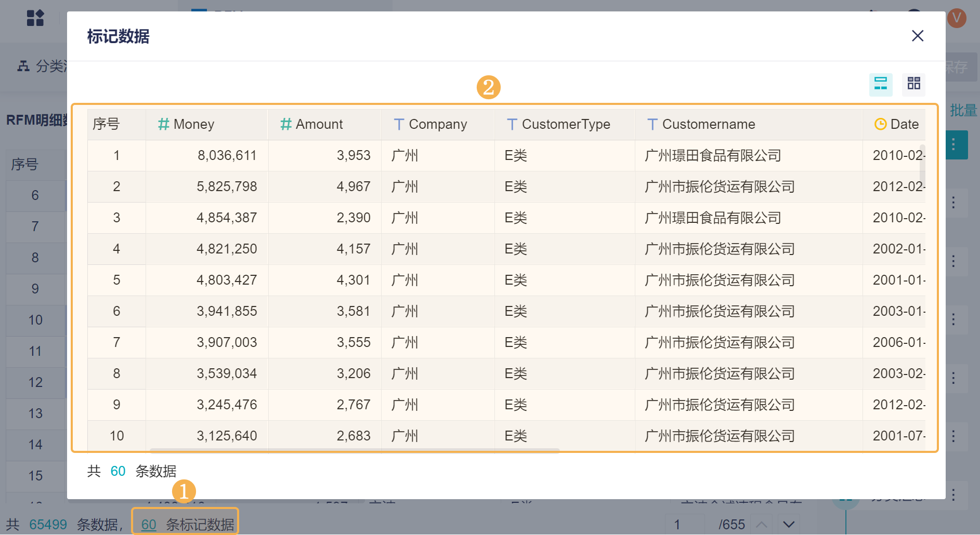Click the Date column clock icon

point(880,124)
